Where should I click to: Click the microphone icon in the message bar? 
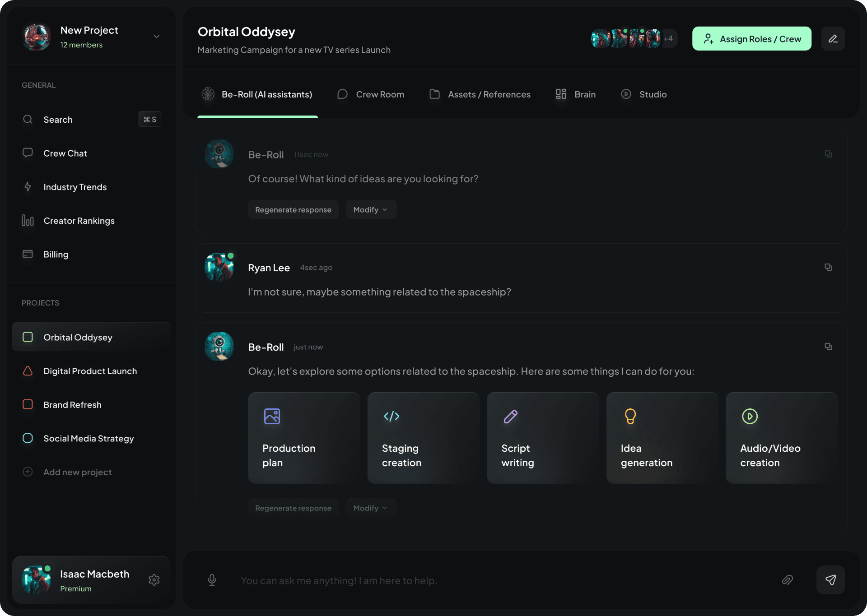[x=211, y=580]
